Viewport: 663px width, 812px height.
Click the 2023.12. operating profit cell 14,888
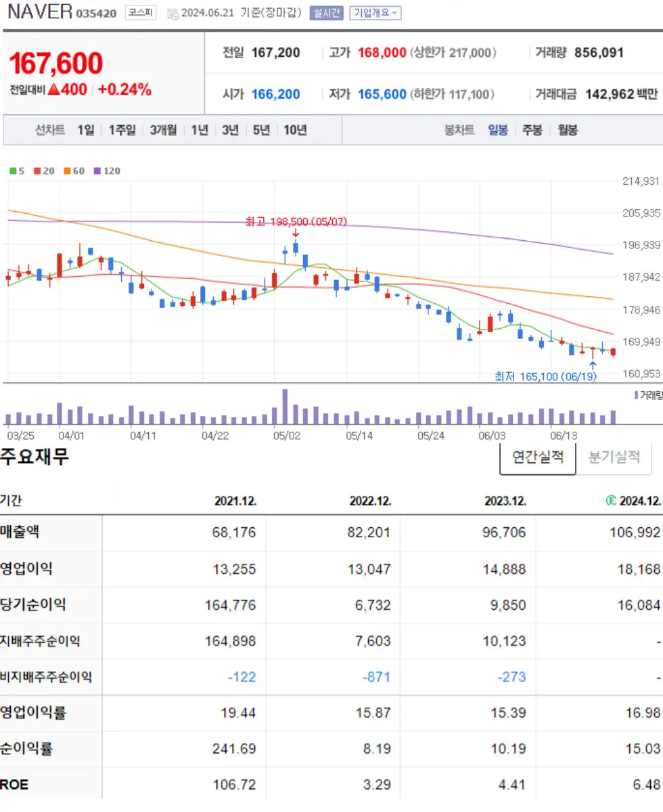pyautogui.click(x=505, y=569)
